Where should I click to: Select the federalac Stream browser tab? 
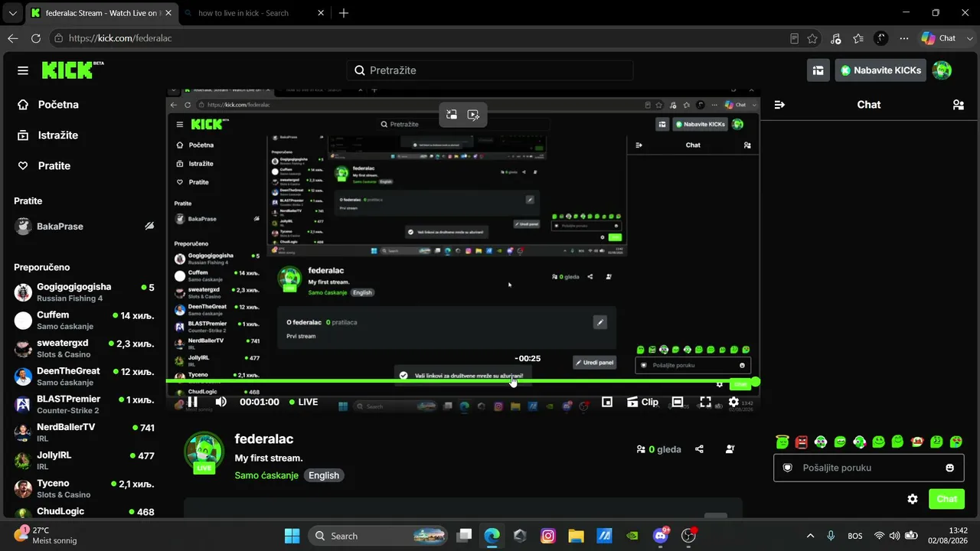pos(102,13)
